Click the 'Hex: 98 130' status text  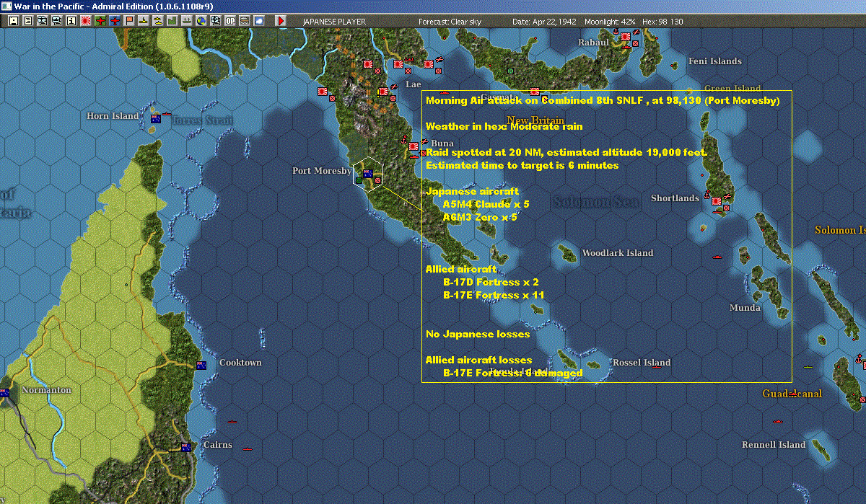[x=663, y=22]
